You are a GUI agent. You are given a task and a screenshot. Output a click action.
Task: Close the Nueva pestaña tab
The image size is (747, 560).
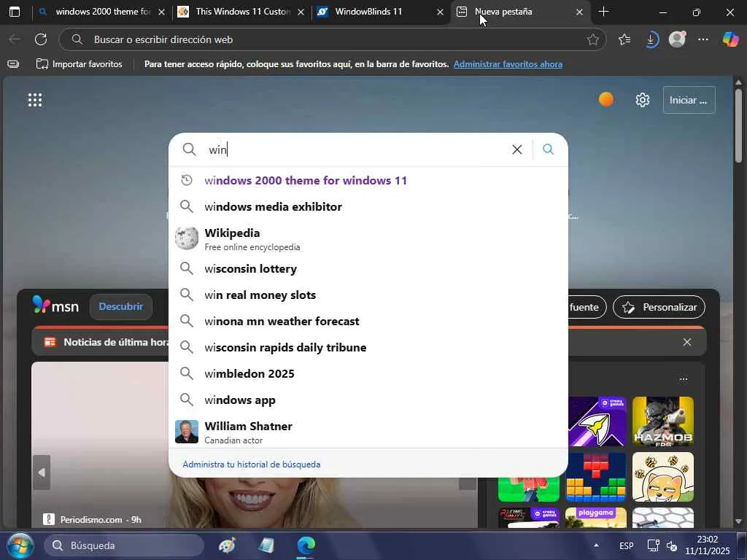(579, 12)
